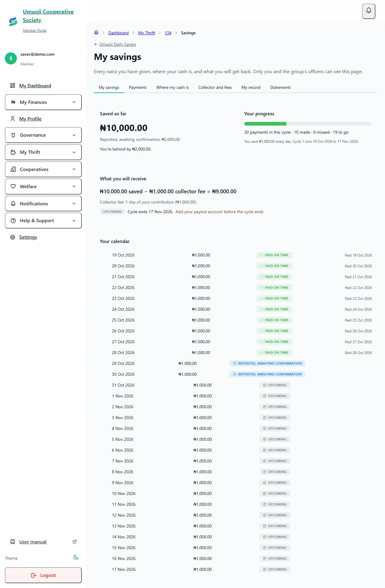Image resolution: width=385 pixels, height=588 pixels.
Task: Click the My Dashboard grid icon
Action: point(13,86)
